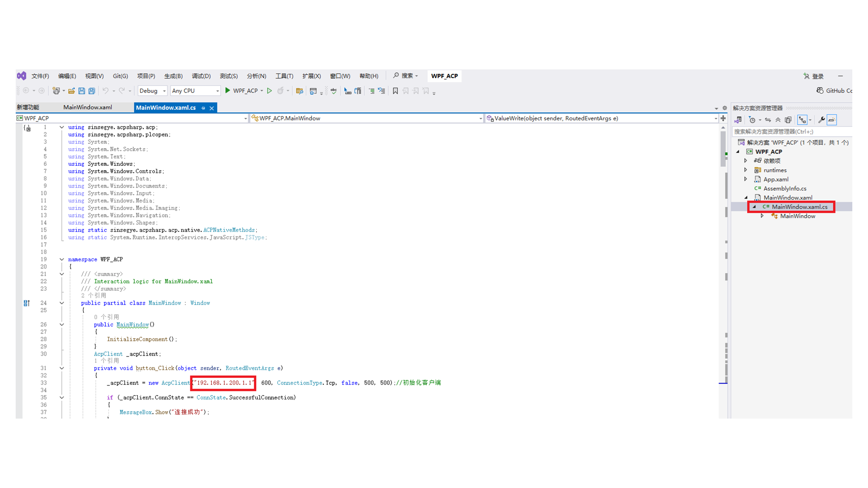This screenshot has height=488, width=868.
Task: Click the Properties wrench icon in Solution Explorer
Action: click(821, 120)
